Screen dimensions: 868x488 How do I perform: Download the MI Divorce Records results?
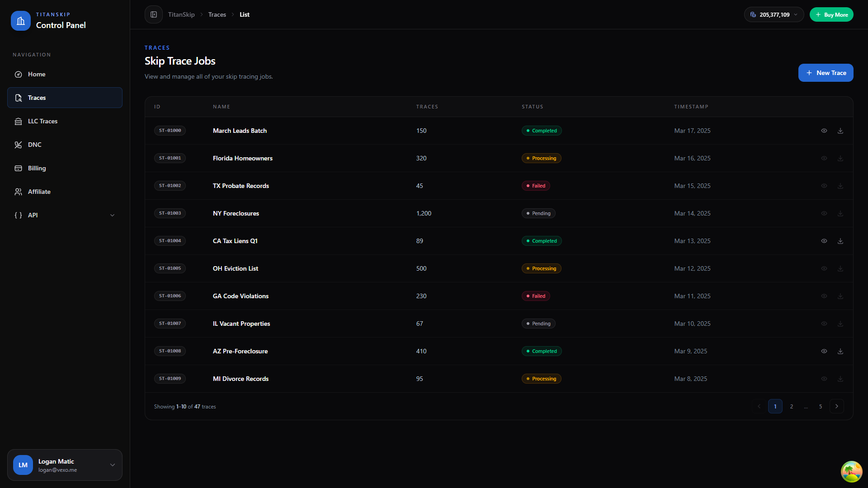840,379
